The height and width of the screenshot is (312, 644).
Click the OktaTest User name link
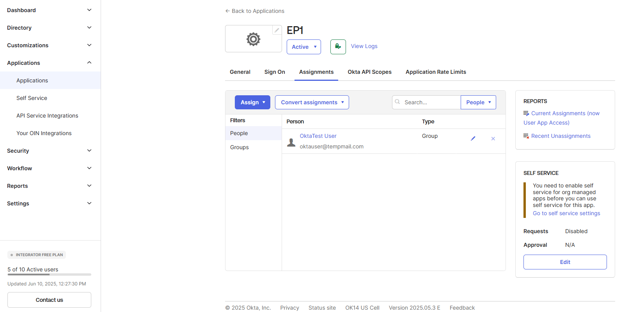[318, 136]
